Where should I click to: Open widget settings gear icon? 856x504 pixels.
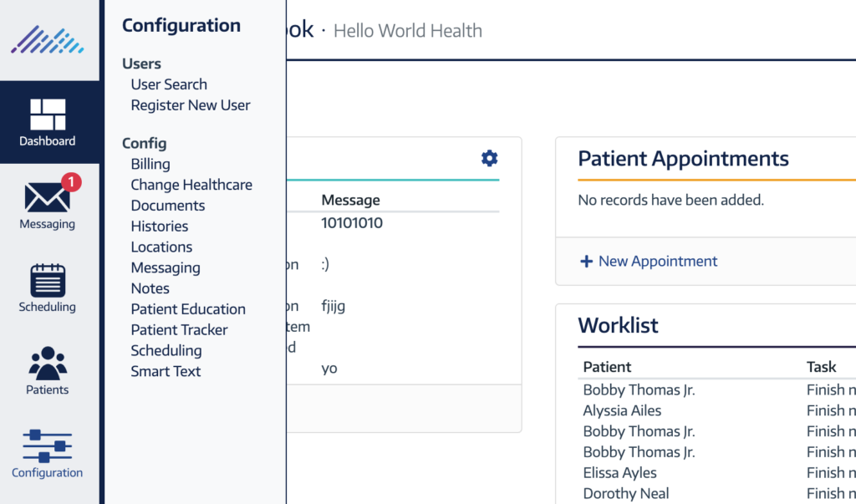[x=490, y=159]
